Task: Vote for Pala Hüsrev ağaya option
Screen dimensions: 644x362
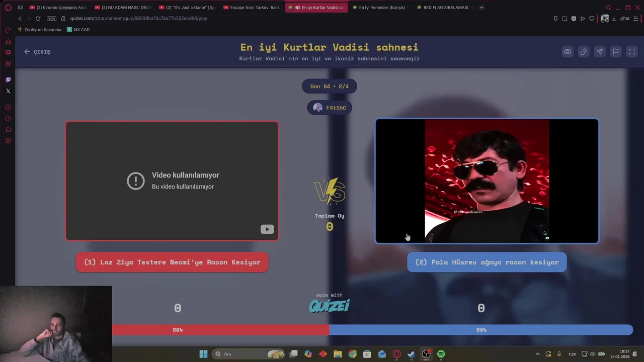Action: (x=487, y=262)
